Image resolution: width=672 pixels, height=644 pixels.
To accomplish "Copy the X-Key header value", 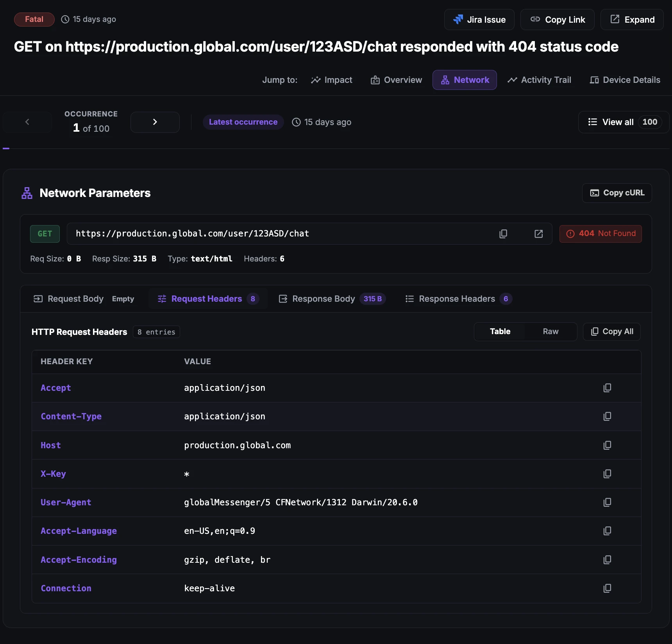I will (607, 474).
